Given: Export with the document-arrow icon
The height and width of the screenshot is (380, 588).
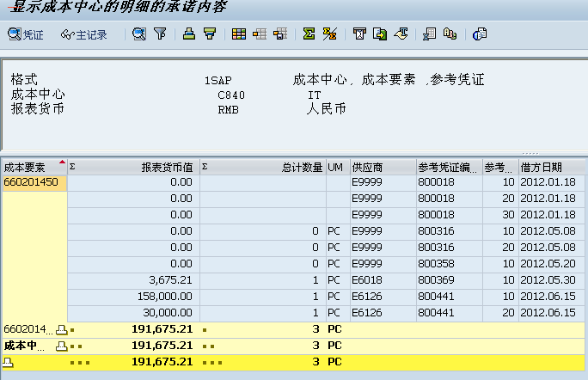Looking at the screenshot, I should tap(380, 34).
